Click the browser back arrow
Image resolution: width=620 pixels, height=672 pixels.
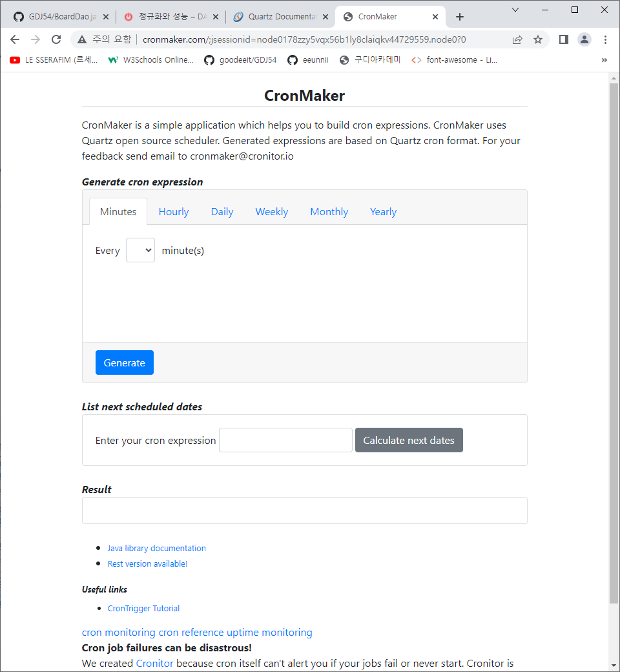(15, 39)
